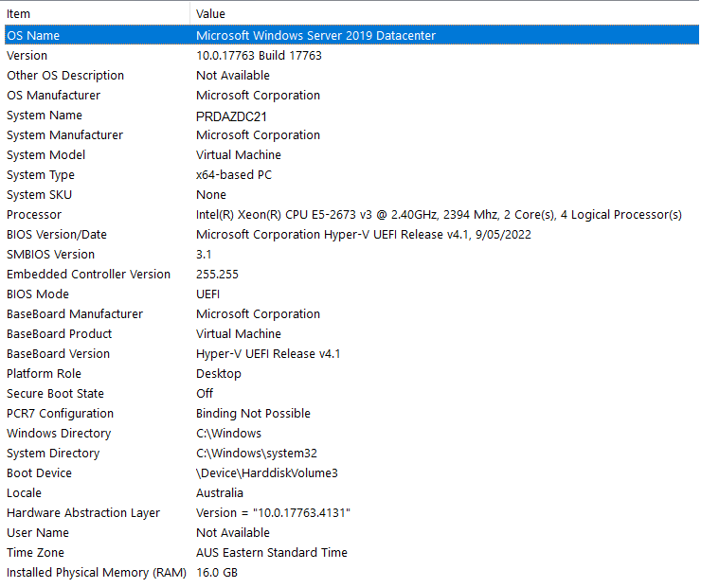Select the BIOS Version/Date row label

pyautogui.click(x=57, y=235)
